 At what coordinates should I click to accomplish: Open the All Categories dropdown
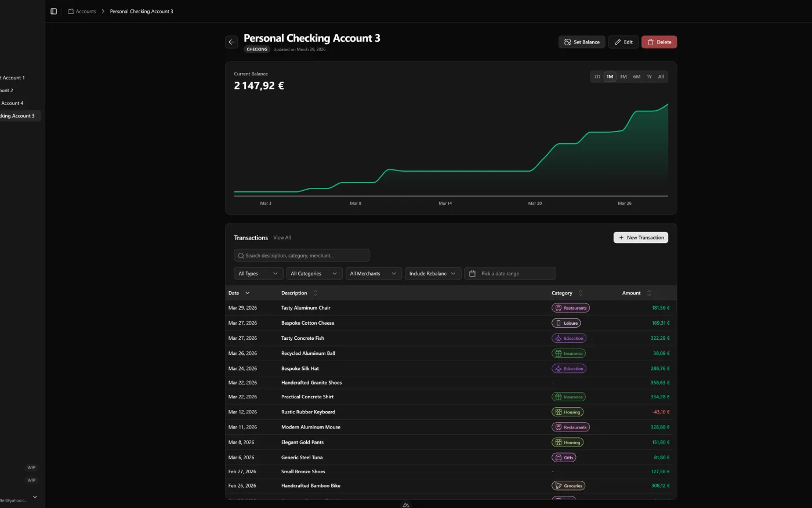click(x=314, y=273)
